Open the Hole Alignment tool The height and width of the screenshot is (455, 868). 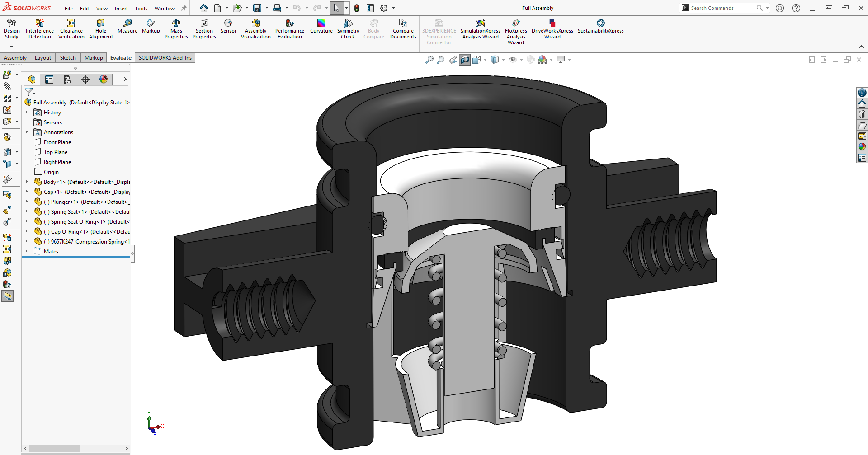click(101, 29)
